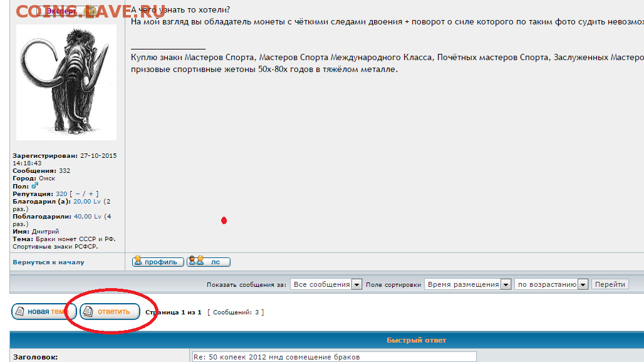Viewport: 644px width, 362px height.
Task: Click the Перейти button
Action: [x=610, y=284]
